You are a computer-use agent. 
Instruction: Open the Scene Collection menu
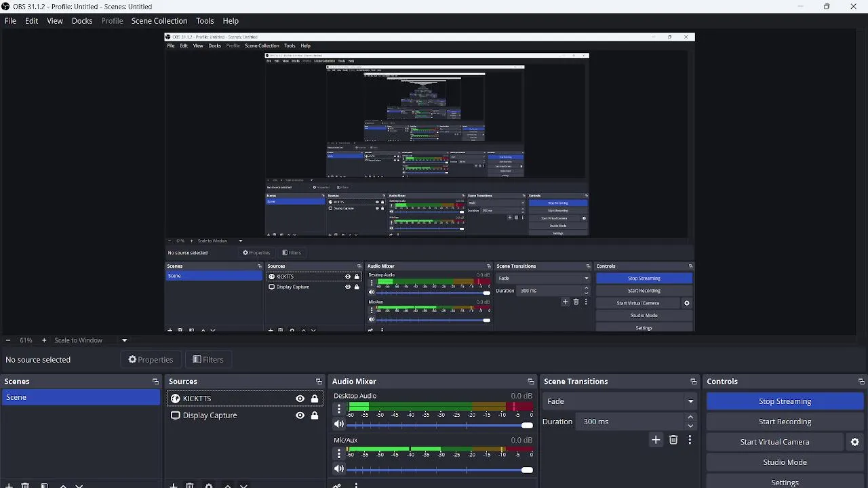[x=159, y=21]
